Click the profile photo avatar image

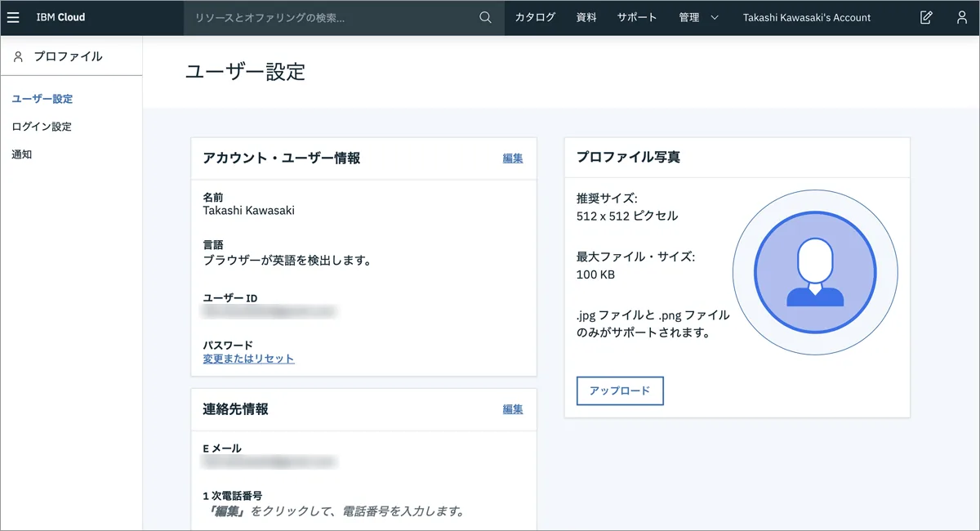click(815, 274)
